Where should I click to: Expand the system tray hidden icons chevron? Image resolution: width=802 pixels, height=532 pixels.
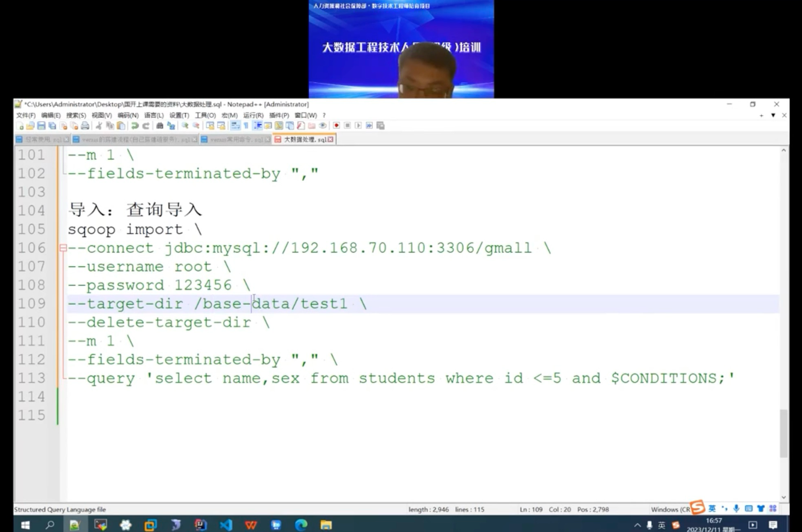pyautogui.click(x=637, y=525)
